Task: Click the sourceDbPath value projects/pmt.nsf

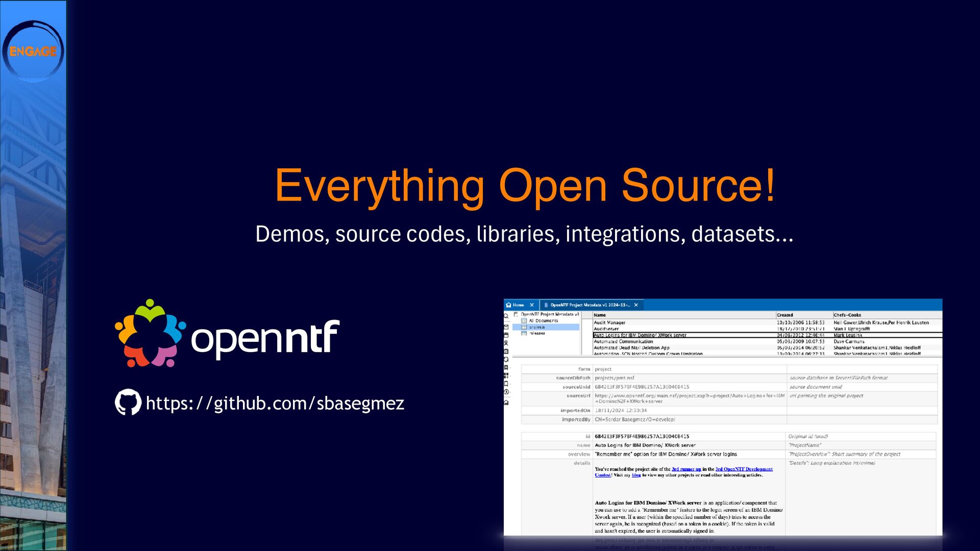Action: [614, 378]
